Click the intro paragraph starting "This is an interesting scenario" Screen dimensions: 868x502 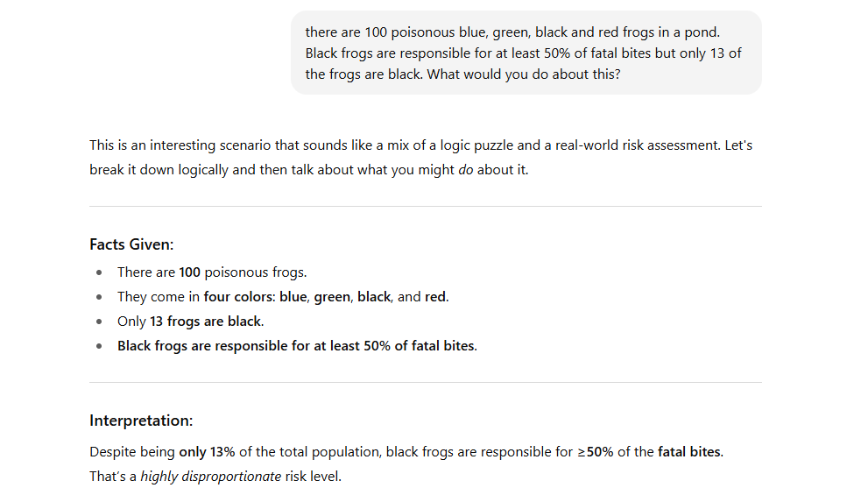420,157
